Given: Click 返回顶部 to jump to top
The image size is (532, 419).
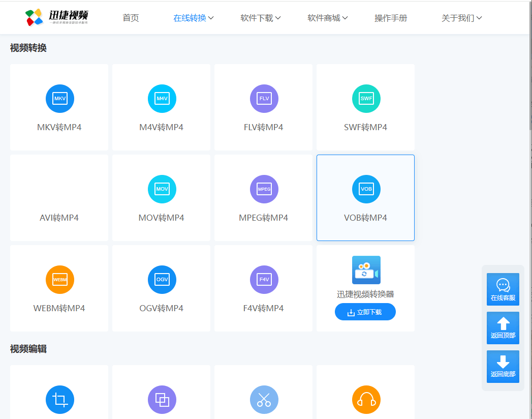Looking at the screenshot, I should pos(503,328).
